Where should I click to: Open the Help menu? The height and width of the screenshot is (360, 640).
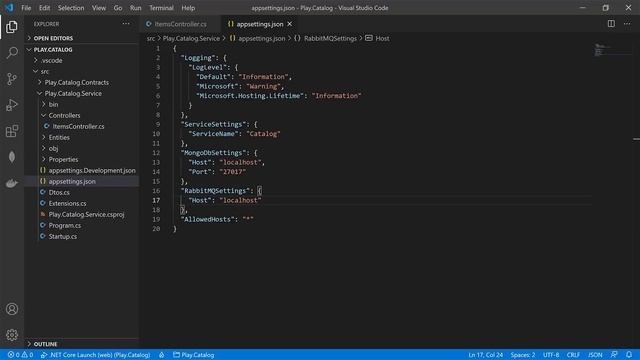[x=188, y=8]
